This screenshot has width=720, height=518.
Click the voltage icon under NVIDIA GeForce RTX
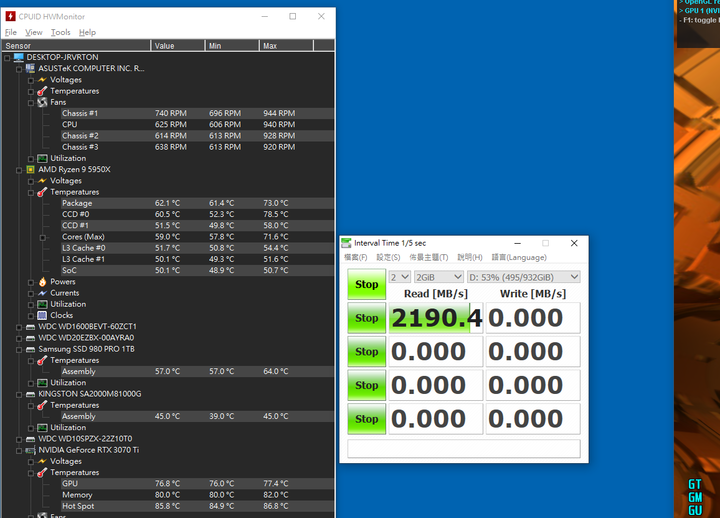click(x=42, y=461)
